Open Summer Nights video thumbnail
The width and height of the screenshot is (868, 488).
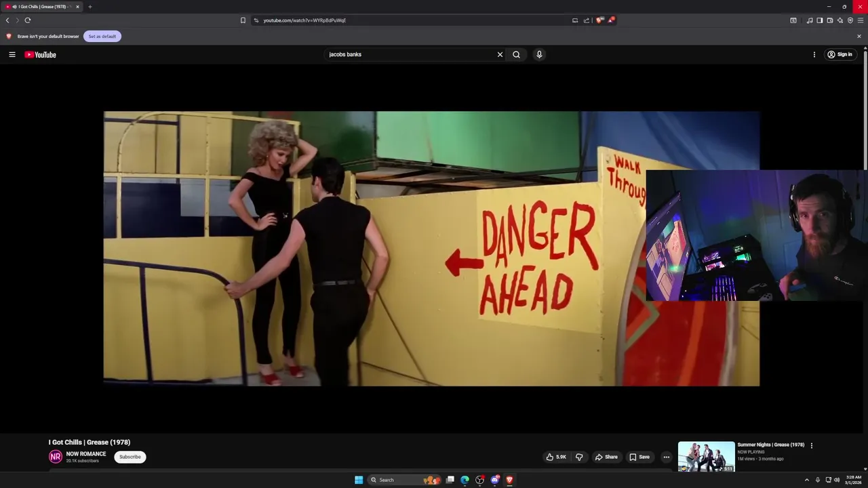pos(706,457)
